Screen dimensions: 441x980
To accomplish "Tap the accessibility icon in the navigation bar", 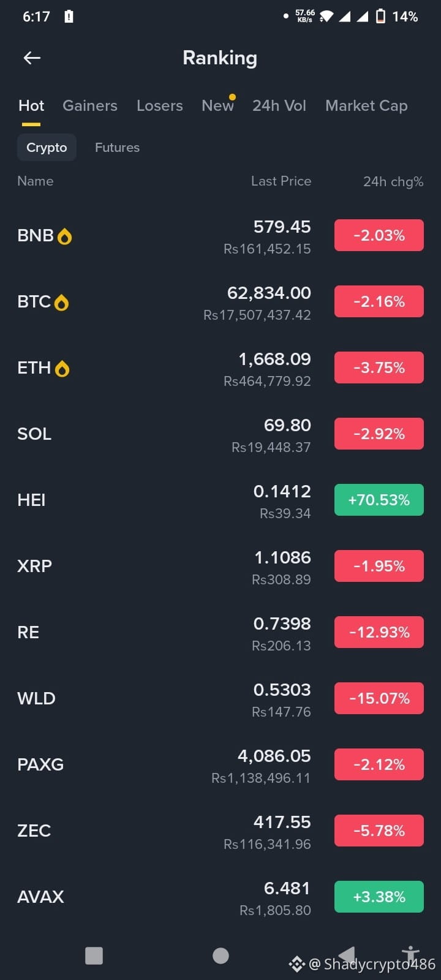I will click(410, 954).
